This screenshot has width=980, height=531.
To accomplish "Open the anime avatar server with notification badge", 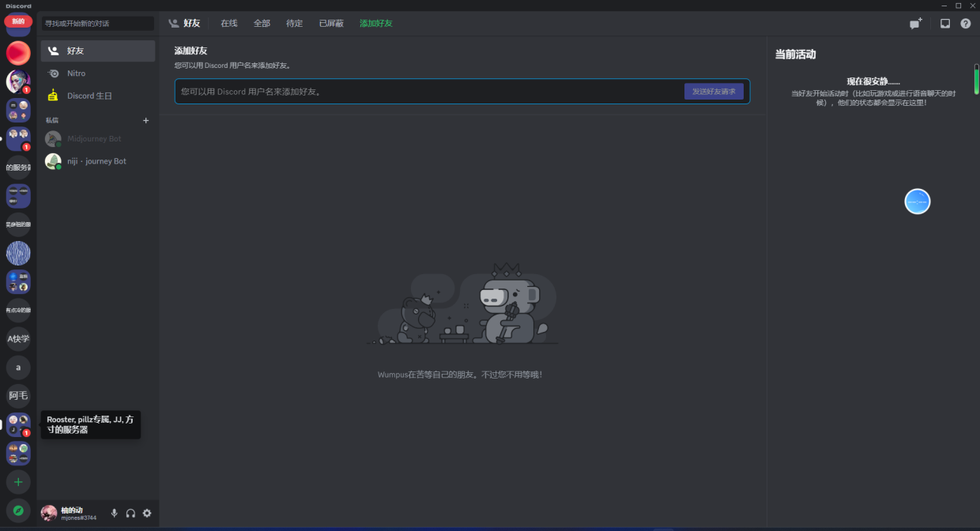I will pyautogui.click(x=18, y=81).
